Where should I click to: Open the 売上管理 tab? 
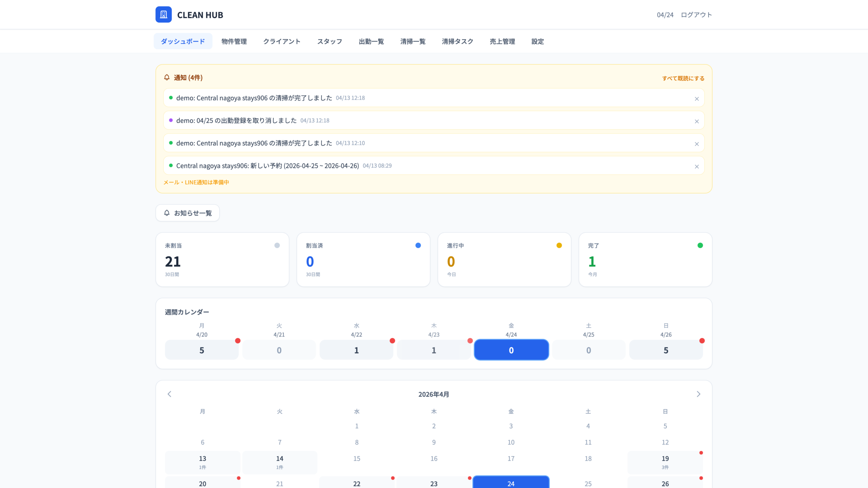coord(502,41)
